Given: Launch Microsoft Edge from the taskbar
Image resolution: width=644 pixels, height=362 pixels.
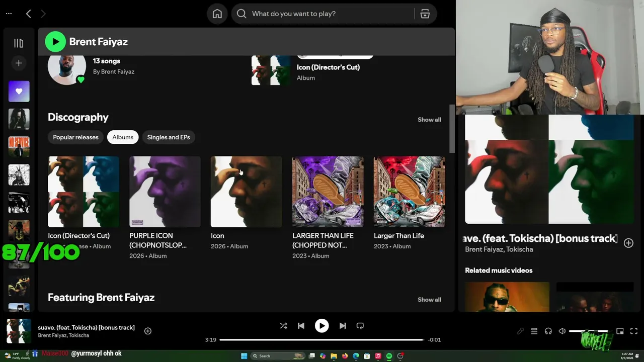Looking at the screenshot, I should (356, 356).
